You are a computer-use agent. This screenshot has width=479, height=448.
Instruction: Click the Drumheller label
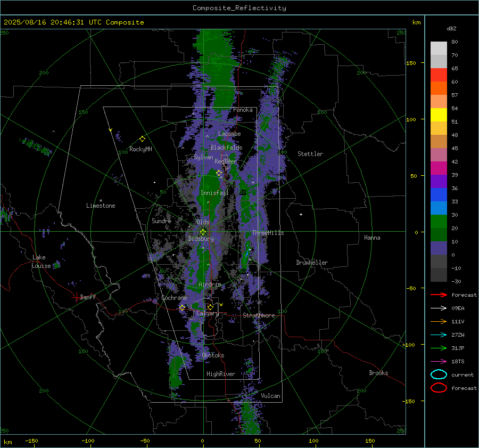(312, 263)
